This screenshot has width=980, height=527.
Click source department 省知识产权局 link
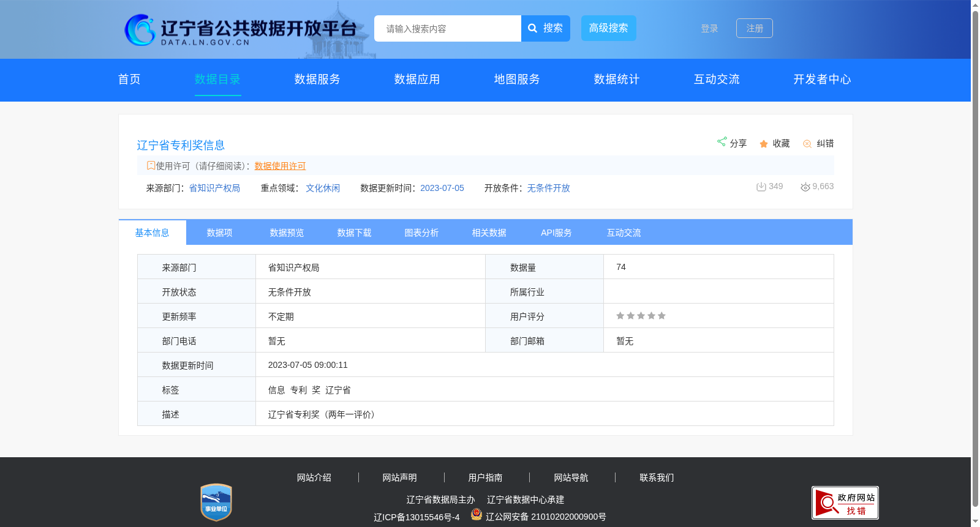214,188
